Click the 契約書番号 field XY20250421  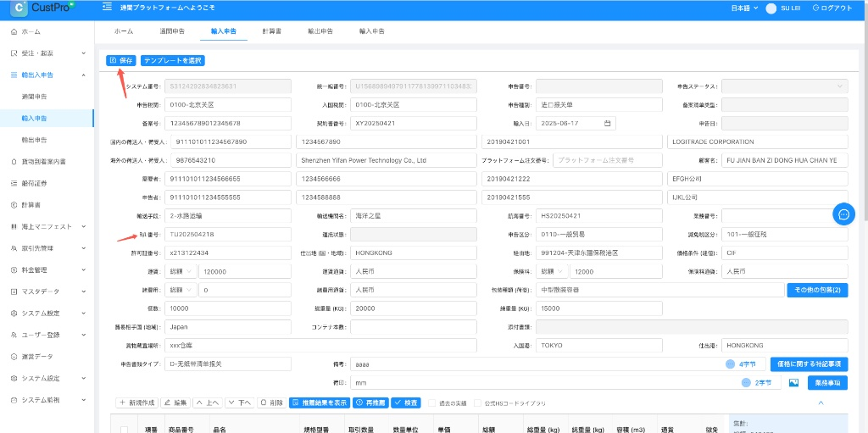click(x=414, y=123)
